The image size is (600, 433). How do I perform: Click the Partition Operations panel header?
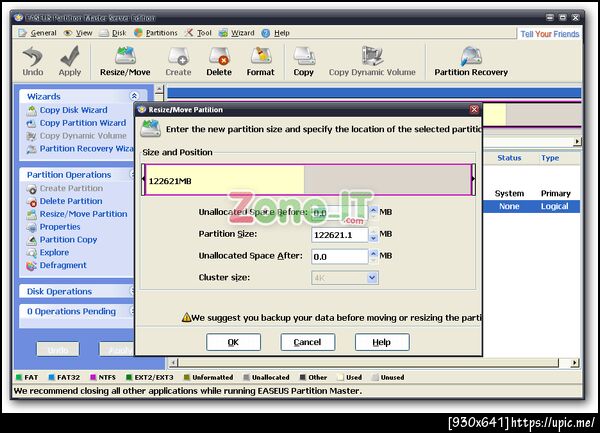[x=77, y=175]
